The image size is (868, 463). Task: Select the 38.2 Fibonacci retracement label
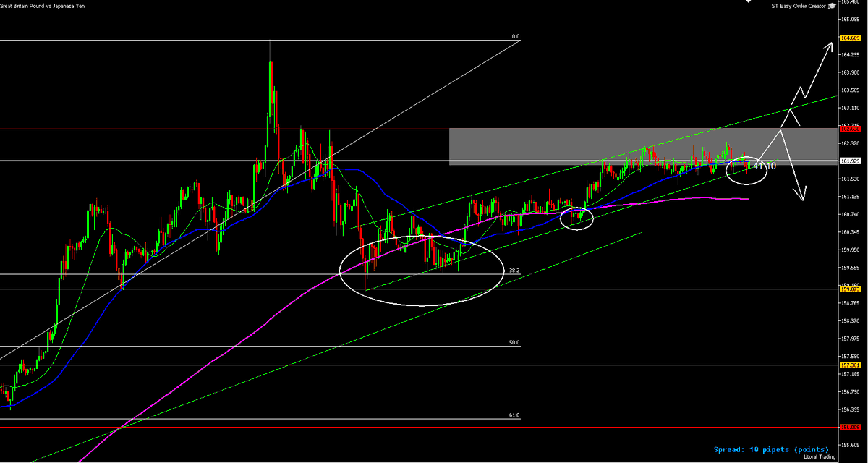[x=514, y=269]
